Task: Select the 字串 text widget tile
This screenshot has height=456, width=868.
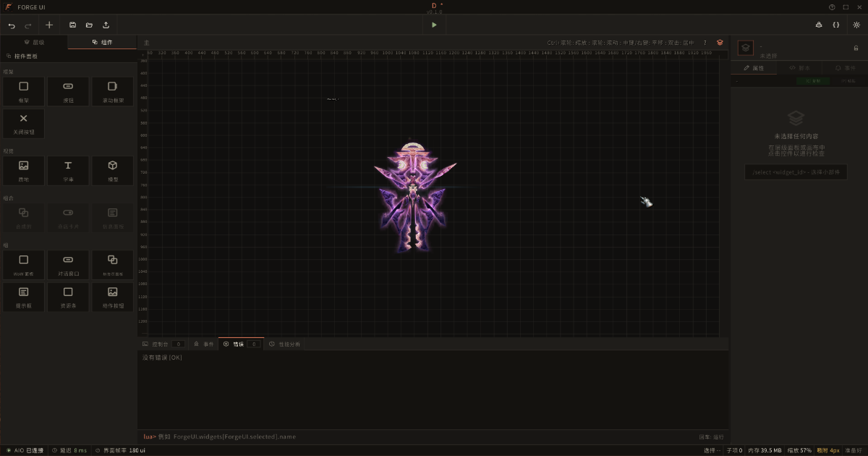Action: tap(68, 170)
